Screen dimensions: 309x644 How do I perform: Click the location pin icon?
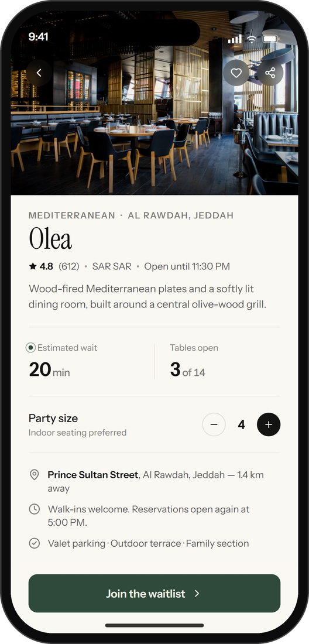(35, 475)
